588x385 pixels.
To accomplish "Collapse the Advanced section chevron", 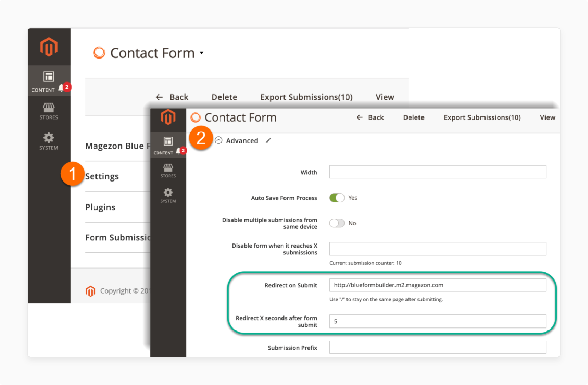I will click(218, 140).
